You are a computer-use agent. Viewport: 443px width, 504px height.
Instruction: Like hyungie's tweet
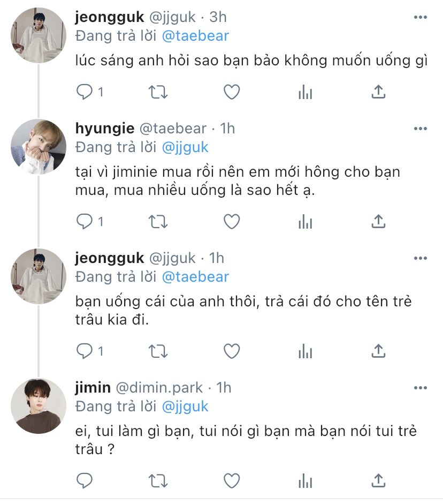[x=232, y=222]
